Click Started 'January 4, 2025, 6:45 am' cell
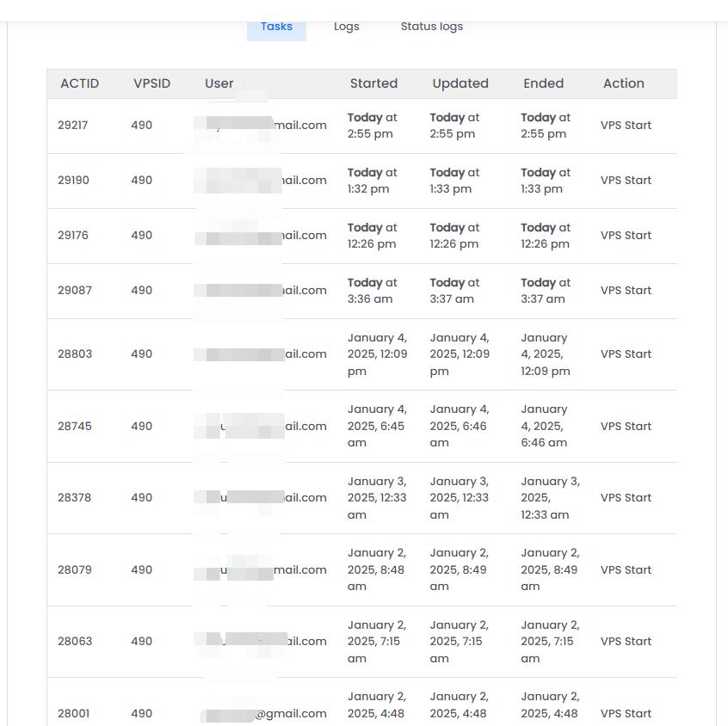 (378, 426)
